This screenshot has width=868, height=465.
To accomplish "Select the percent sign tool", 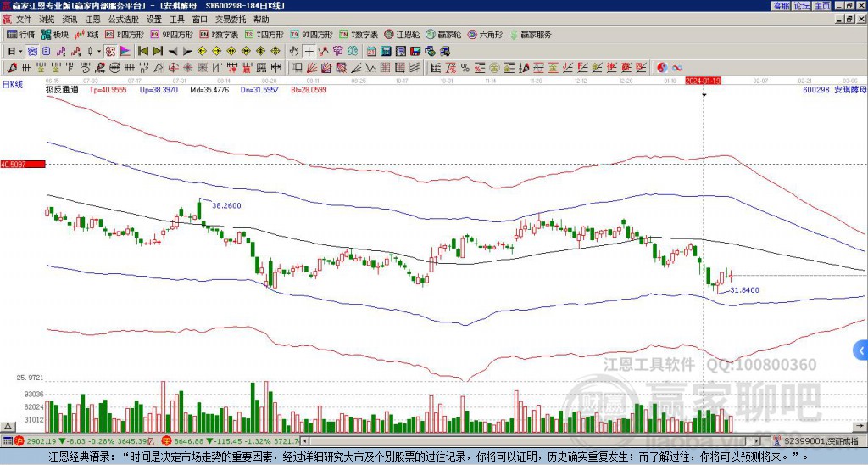I will pos(465,68).
